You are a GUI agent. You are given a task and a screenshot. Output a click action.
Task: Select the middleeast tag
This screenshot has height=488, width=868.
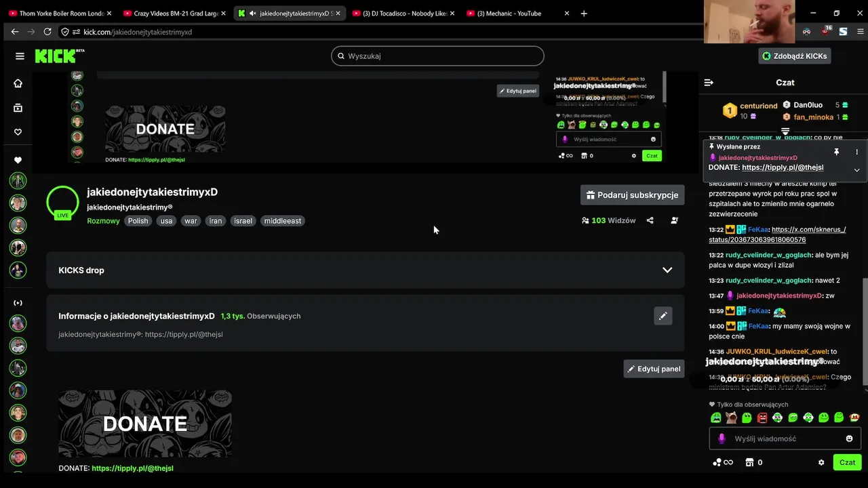[x=283, y=221]
